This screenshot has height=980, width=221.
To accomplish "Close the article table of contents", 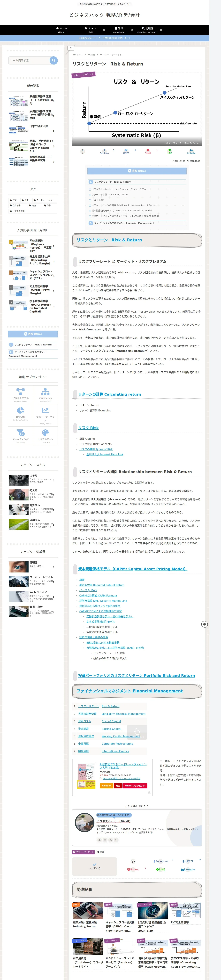I will click(137, 171).
